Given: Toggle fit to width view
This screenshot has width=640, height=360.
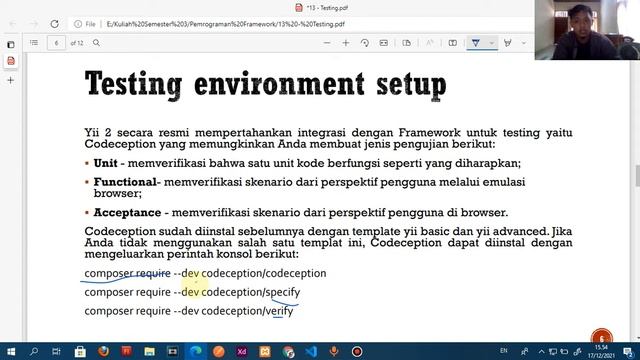Looking at the screenshot, I should point(384,42).
